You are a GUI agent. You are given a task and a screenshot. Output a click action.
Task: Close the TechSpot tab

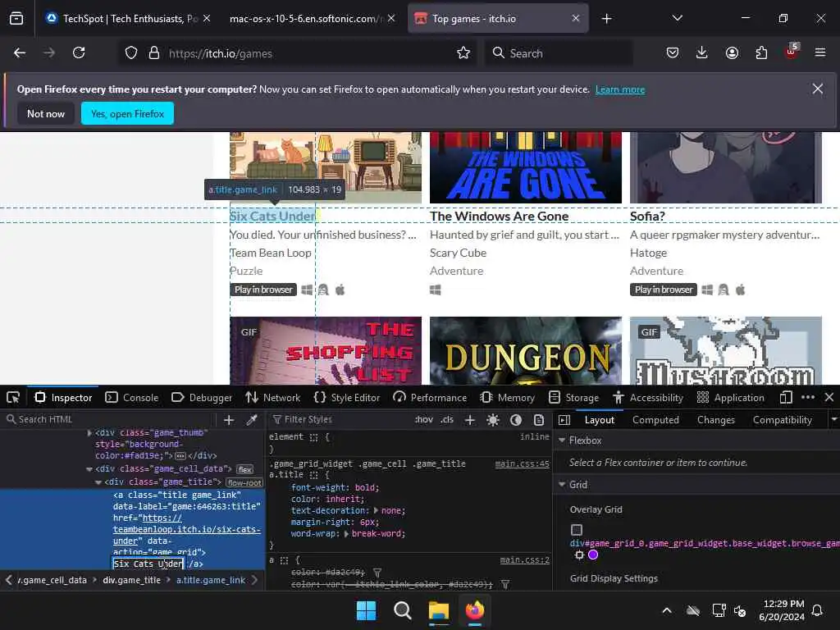[207, 19]
